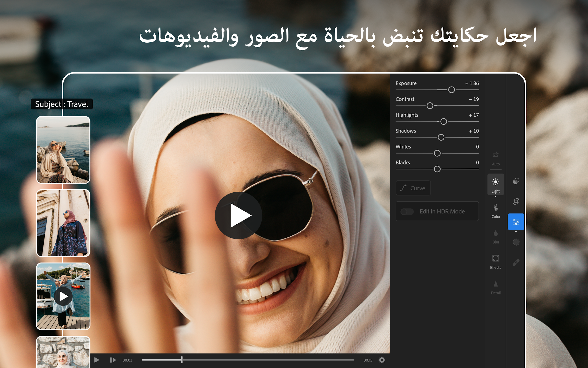The height and width of the screenshot is (368, 588).
Task: Click the Exposure slider handle
Action: click(x=451, y=90)
